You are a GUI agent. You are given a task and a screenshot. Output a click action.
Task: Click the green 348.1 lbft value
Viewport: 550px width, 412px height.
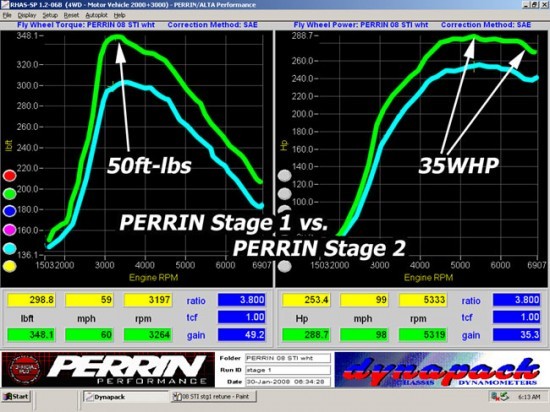(x=31, y=335)
